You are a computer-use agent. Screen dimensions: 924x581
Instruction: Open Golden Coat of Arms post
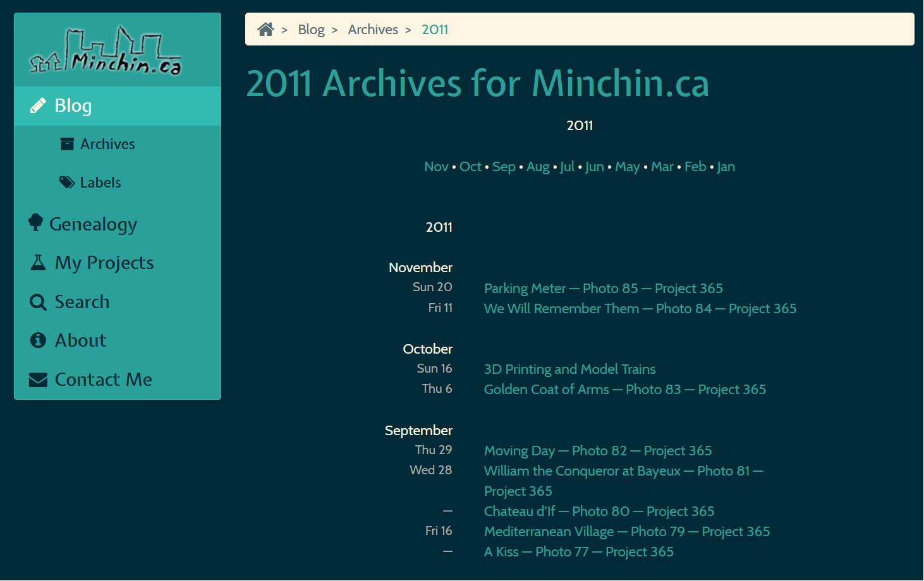(625, 390)
